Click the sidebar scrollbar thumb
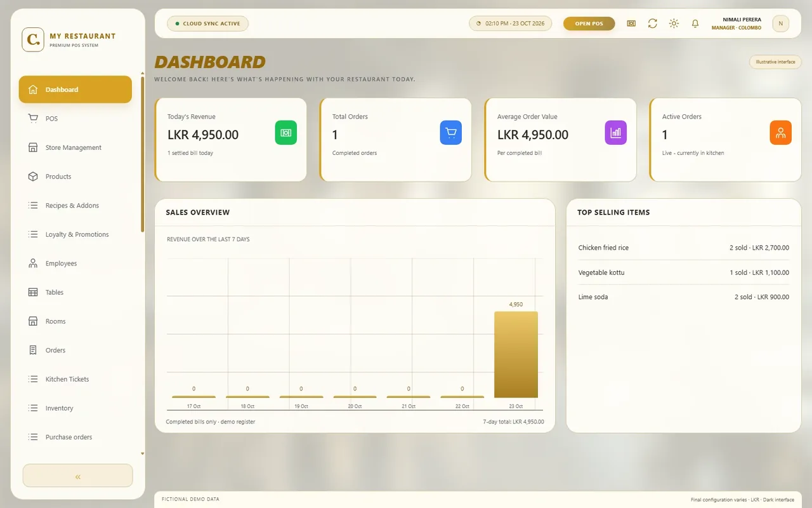812x508 pixels. click(x=142, y=154)
